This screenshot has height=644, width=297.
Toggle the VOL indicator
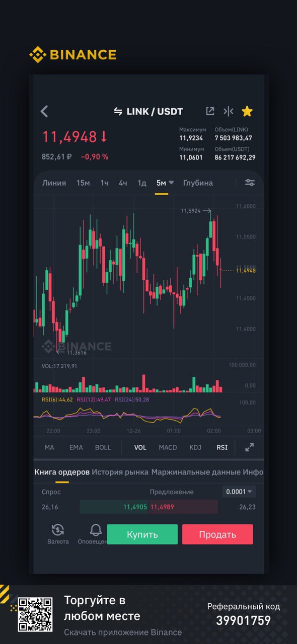point(140,447)
